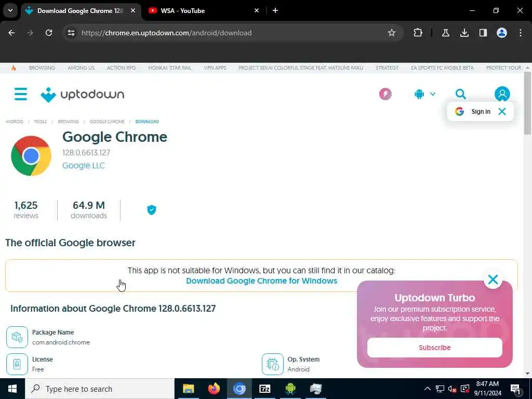The width and height of the screenshot is (532, 399).
Task: Open HONKAI: STAR RAIL trending topic
Action: pos(170,68)
